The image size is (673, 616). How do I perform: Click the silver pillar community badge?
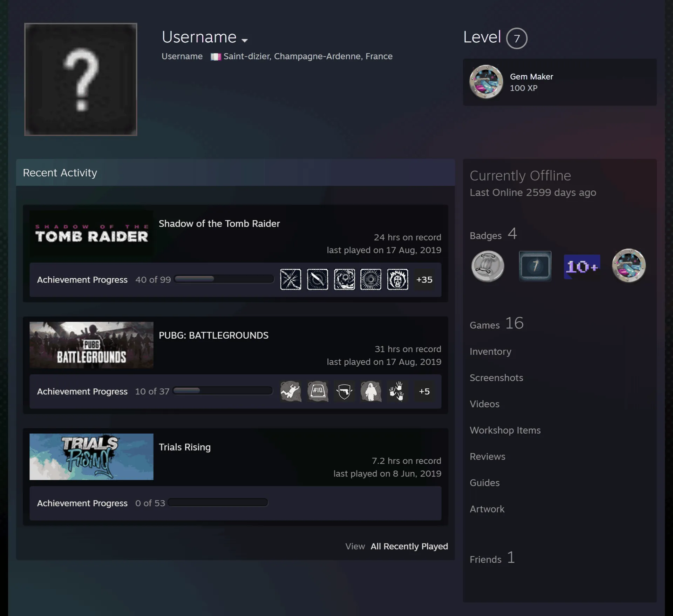(x=488, y=266)
